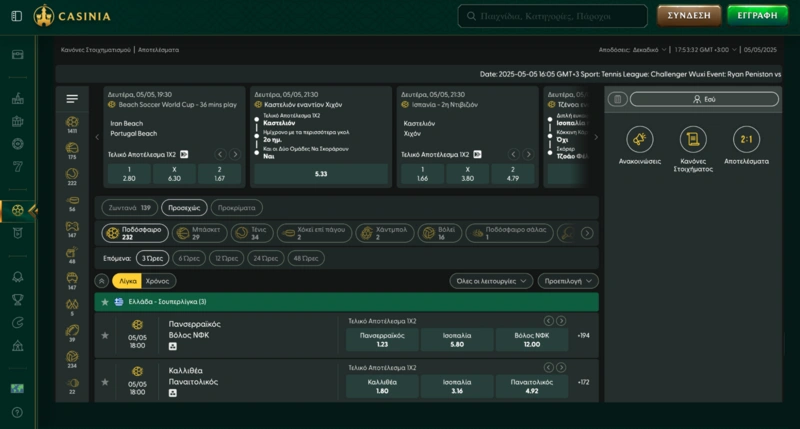The image size is (800, 429).
Task: Open the Προεπιλογή dropdown
Action: (568, 281)
